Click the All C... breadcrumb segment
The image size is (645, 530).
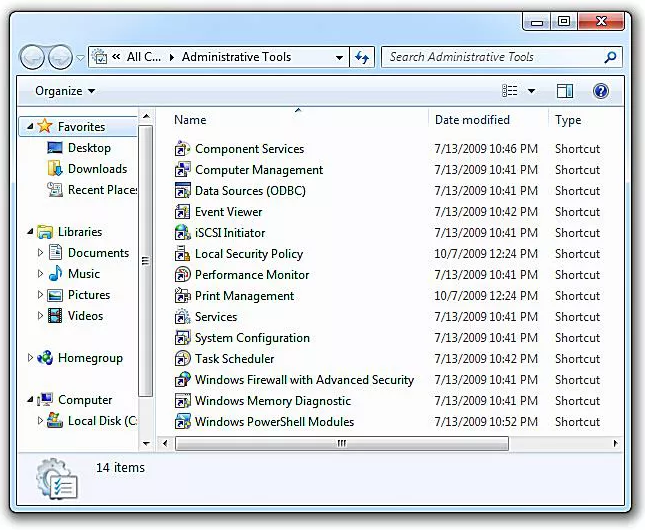coord(144,57)
